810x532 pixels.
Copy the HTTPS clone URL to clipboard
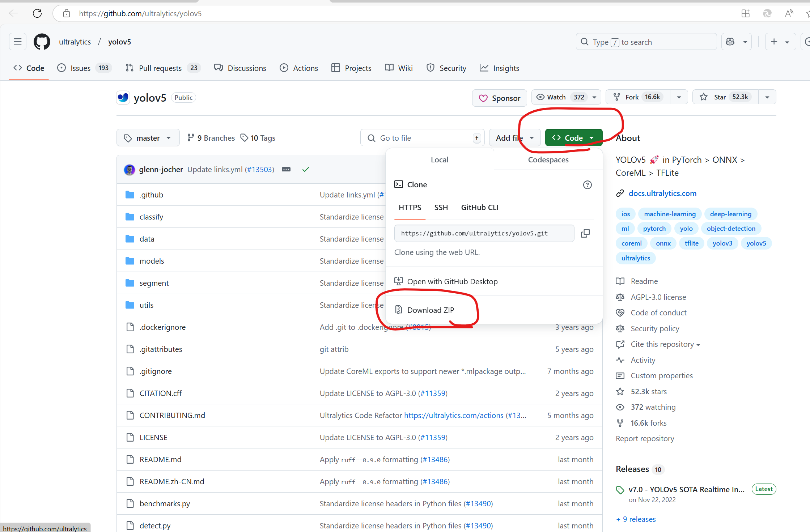(585, 233)
